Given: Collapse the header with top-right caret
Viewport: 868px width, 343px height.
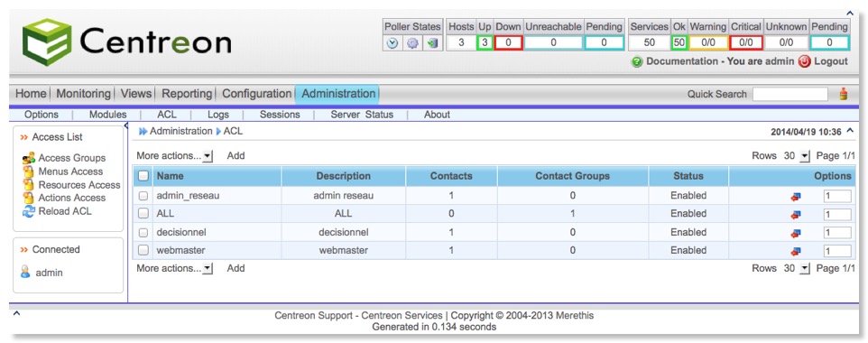Looking at the screenshot, I should click(x=850, y=14).
